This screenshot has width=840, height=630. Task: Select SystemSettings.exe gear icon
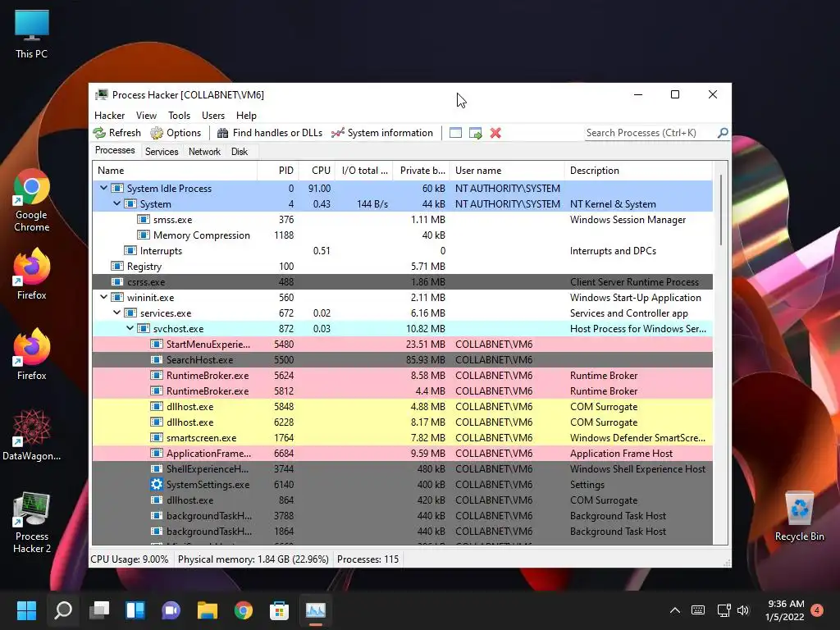(157, 484)
